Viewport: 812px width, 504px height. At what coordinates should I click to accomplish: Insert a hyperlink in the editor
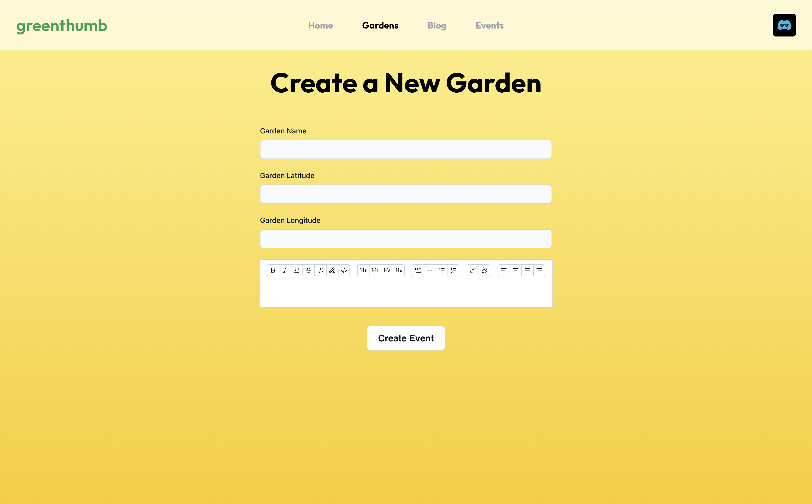(472, 270)
